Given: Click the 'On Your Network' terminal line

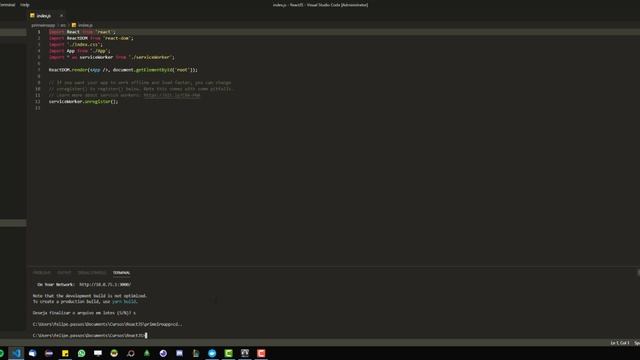Looking at the screenshot, I should [84, 284].
